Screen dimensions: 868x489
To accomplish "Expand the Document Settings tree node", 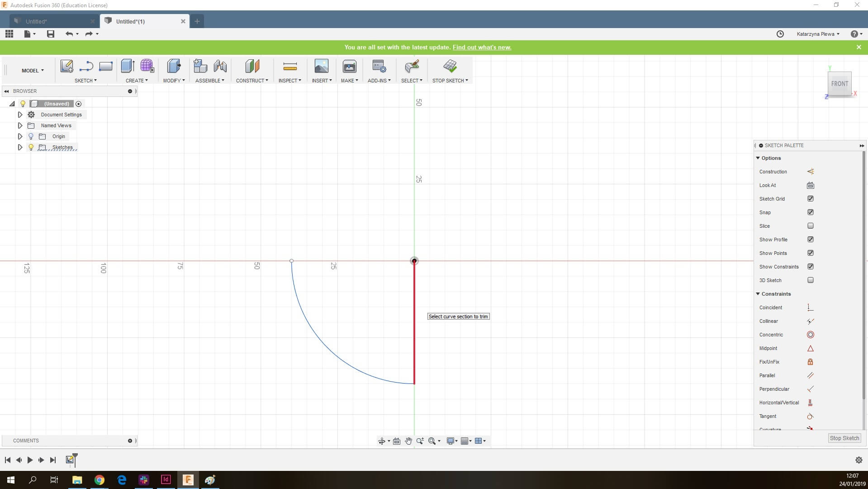I will coord(20,115).
